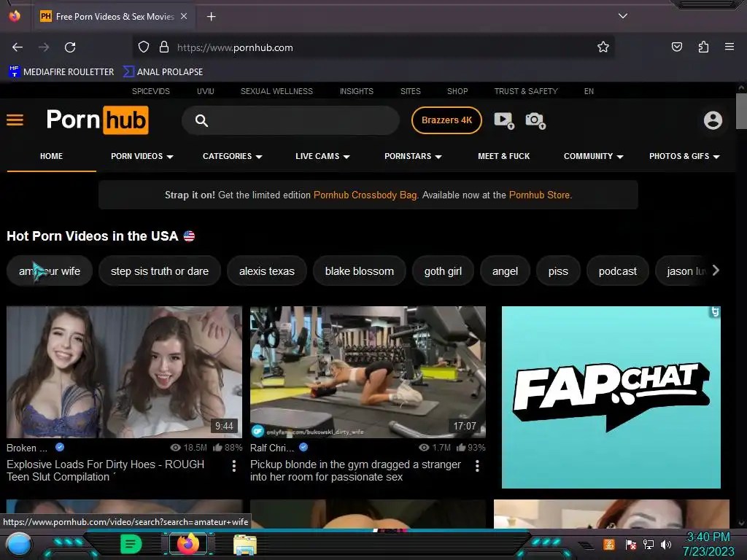
Task: Select the blake blossom tag chip
Action: click(x=359, y=271)
